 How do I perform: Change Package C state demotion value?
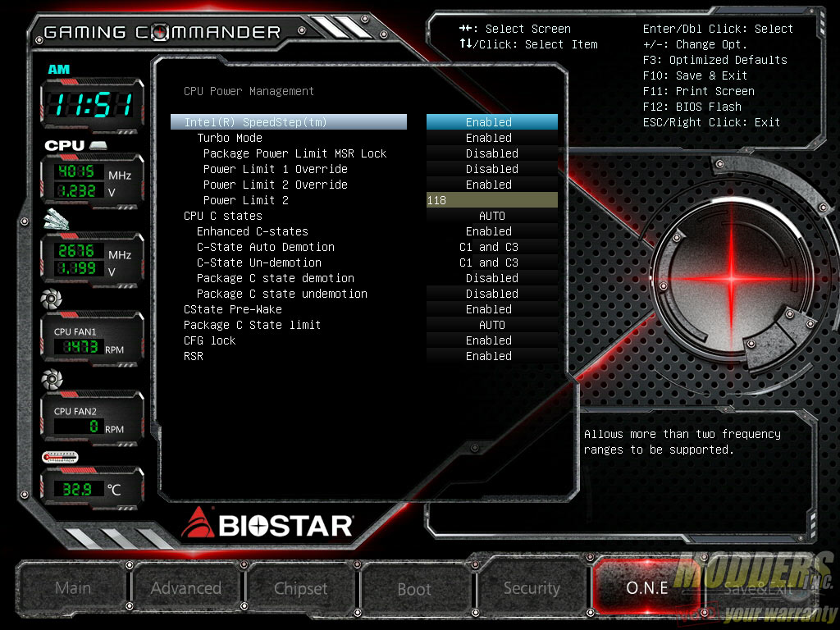point(492,277)
